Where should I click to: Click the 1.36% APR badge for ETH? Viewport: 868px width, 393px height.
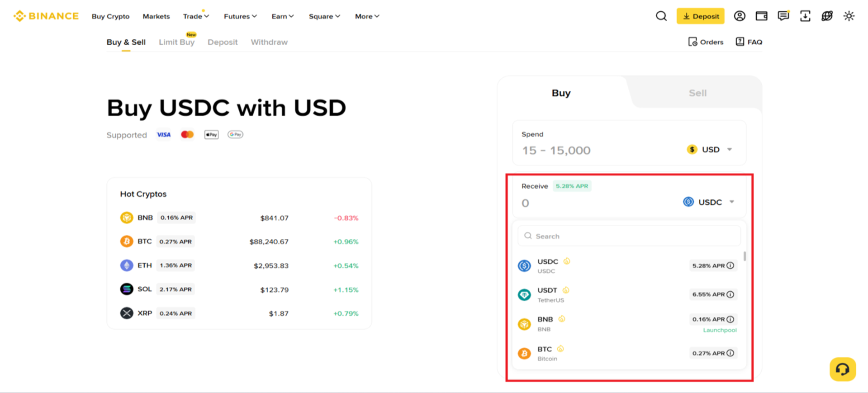(x=175, y=265)
